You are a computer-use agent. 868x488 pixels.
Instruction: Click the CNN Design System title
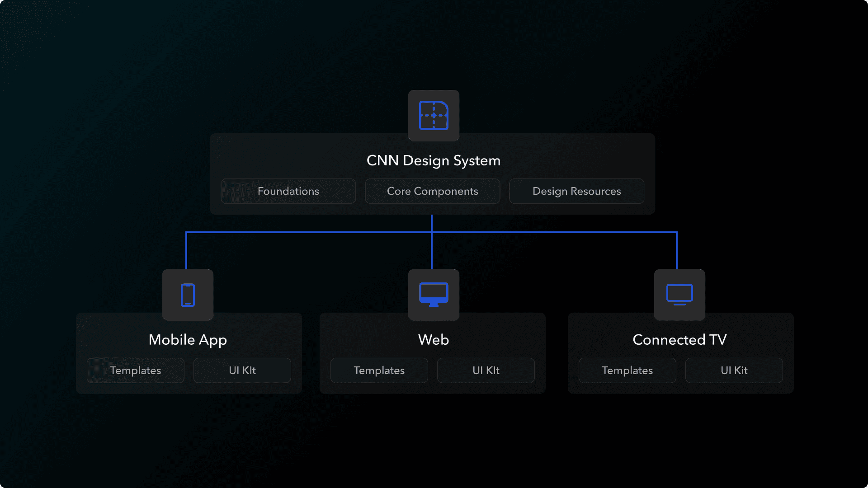tap(434, 161)
